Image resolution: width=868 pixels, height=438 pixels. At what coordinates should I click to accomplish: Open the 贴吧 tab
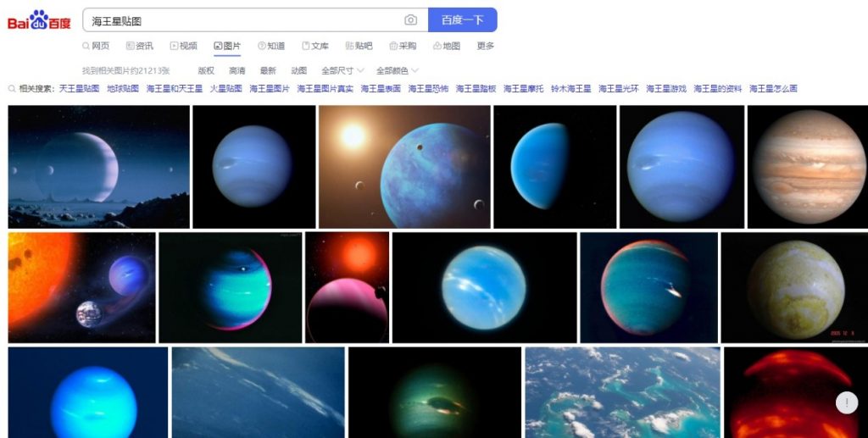[x=359, y=46]
